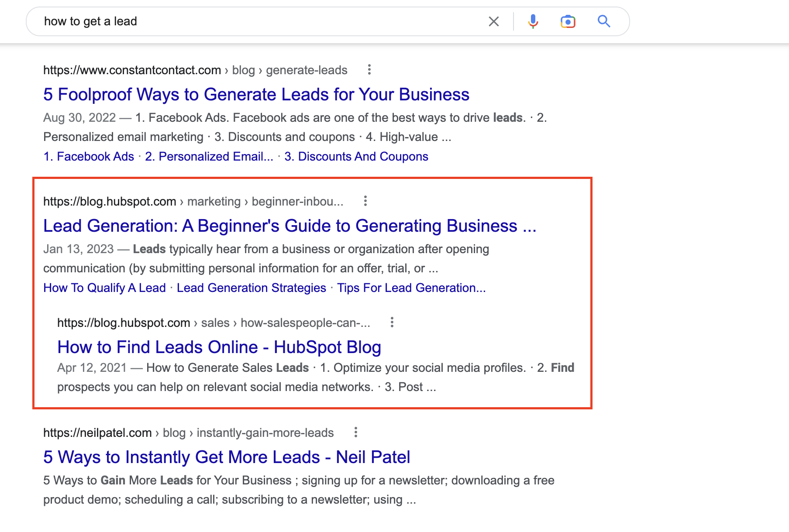Open three-dot menu for HubSpot marketing result
Viewport: 789px width, 532px height.
click(365, 201)
